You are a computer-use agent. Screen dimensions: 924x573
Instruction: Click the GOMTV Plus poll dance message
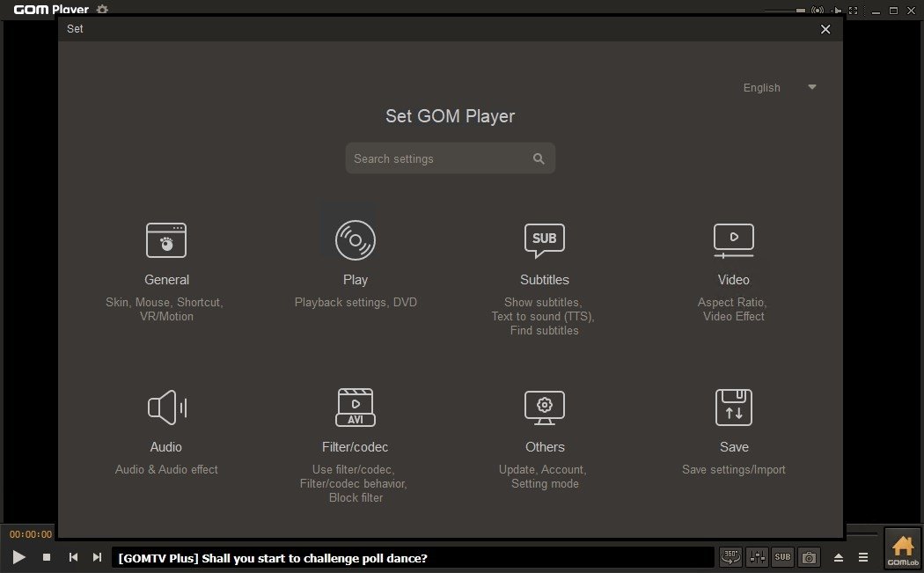(x=273, y=558)
